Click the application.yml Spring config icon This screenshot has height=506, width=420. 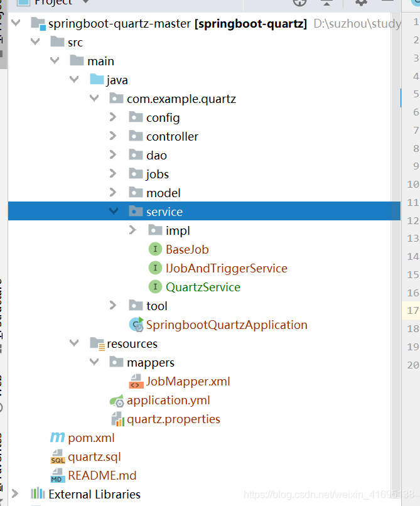tap(117, 400)
